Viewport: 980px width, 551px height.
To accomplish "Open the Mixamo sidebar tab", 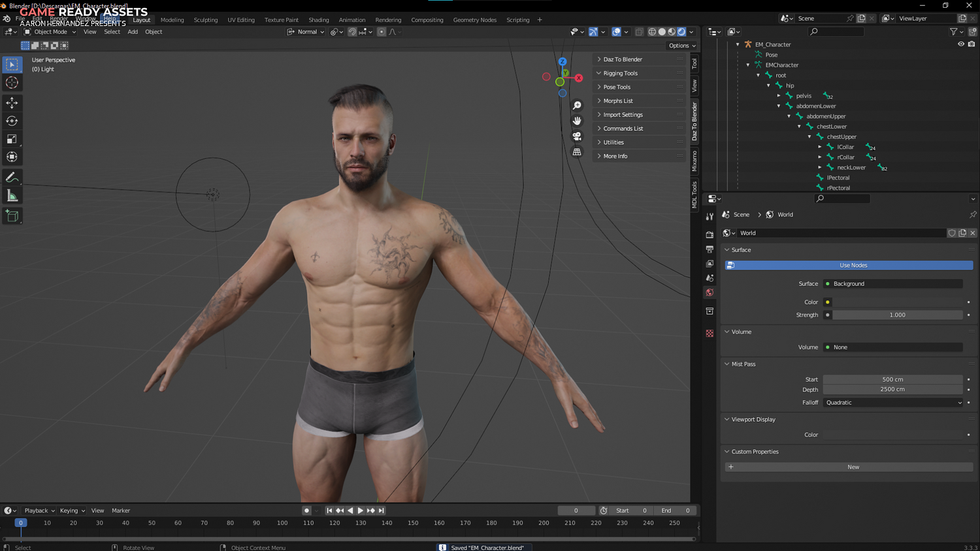I will coord(694,161).
